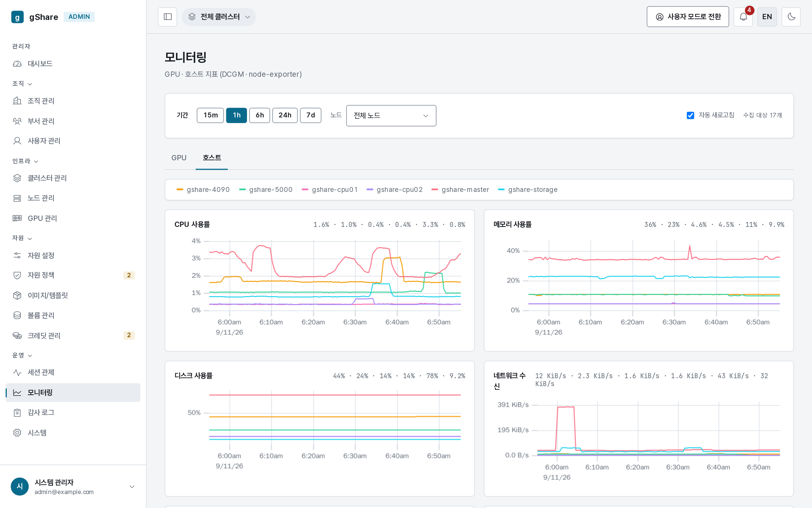Collapse the 자원 sidebar section
This screenshot has height=508, width=812.
click(x=22, y=238)
